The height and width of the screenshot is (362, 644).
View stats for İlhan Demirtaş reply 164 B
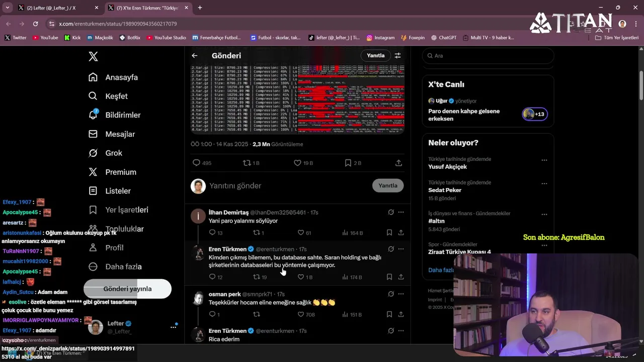coord(352,233)
